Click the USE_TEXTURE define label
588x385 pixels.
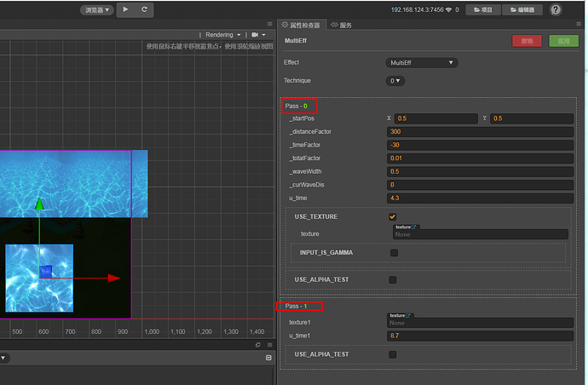pos(316,216)
